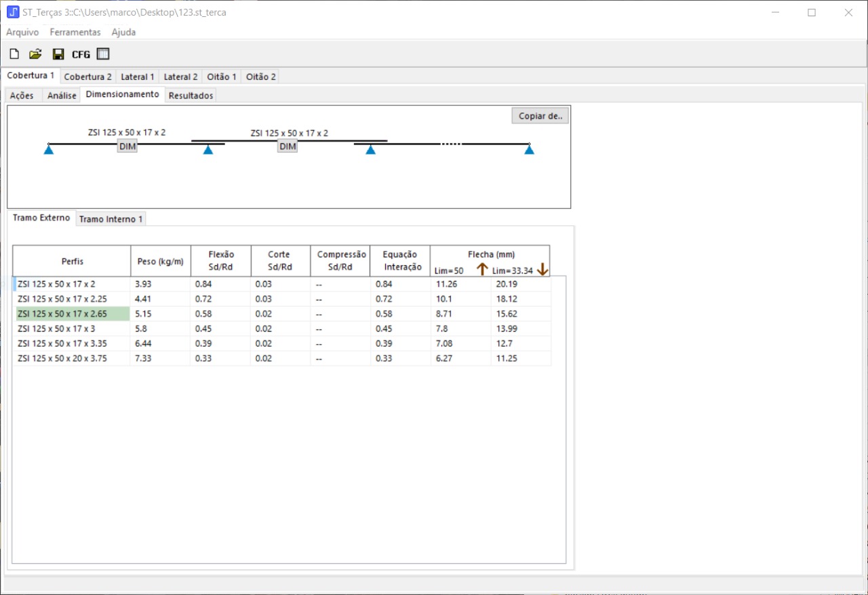Select highlighted profile ZSI 125 x 50 x 17 x 2.65
The width and height of the screenshot is (868, 595).
point(281,313)
